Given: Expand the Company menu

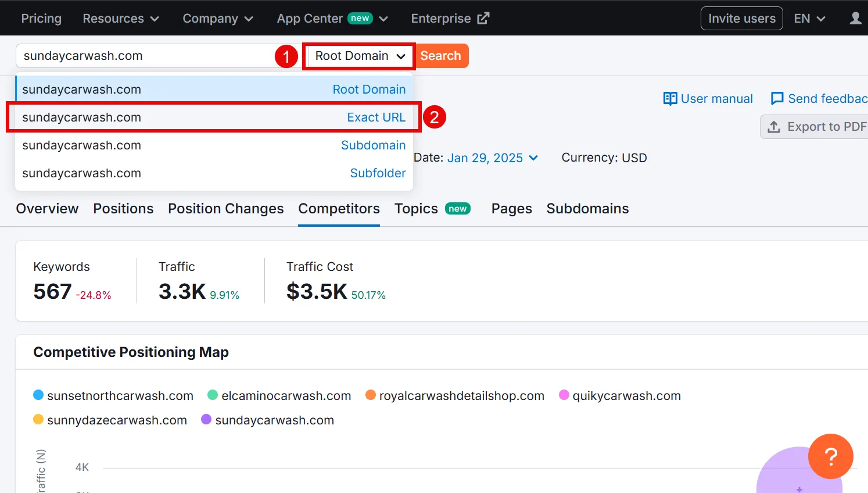Looking at the screenshot, I should pyautogui.click(x=218, y=19).
